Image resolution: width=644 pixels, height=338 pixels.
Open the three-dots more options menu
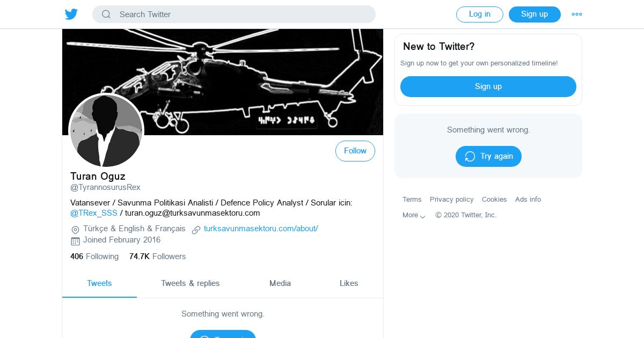[x=577, y=14]
